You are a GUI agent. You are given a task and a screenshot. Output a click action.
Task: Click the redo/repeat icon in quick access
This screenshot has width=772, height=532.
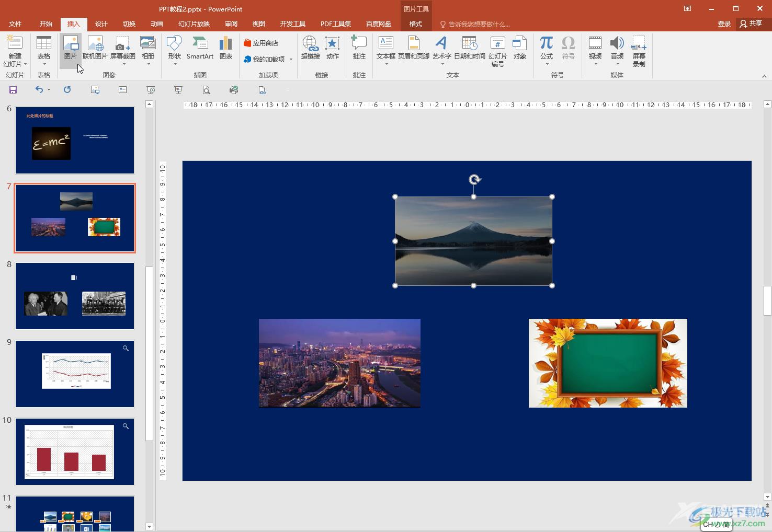click(x=67, y=90)
